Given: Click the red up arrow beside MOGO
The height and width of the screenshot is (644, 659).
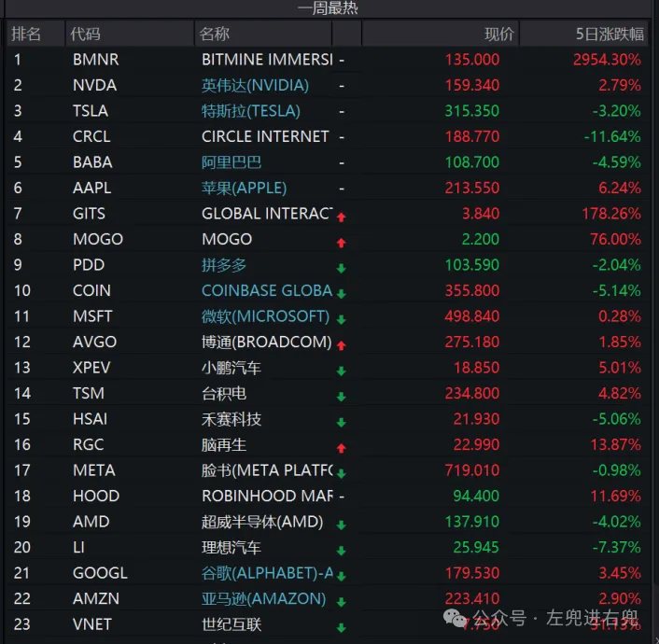Looking at the screenshot, I should pyautogui.click(x=342, y=243).
